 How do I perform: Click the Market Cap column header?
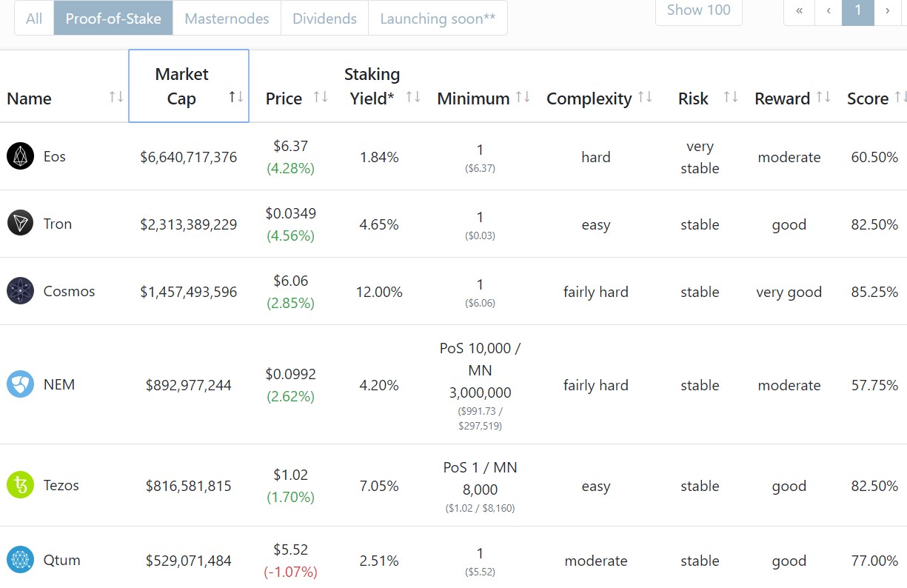click(x=181, y=86)
